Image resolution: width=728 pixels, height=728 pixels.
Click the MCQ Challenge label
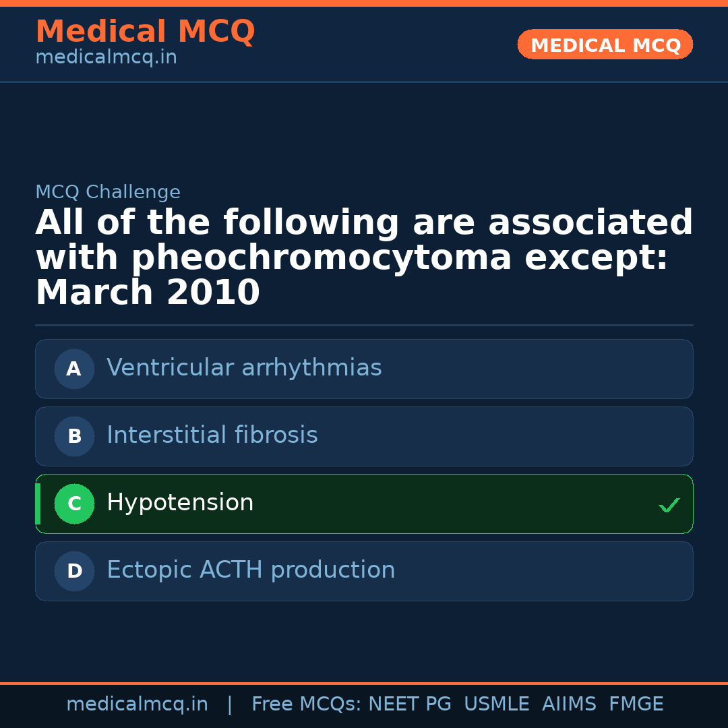tap(108, 192)
